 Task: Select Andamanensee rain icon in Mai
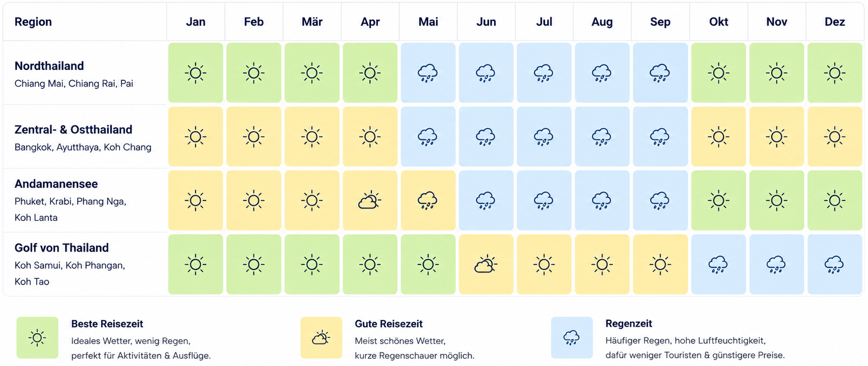click(x=428, y=200)
